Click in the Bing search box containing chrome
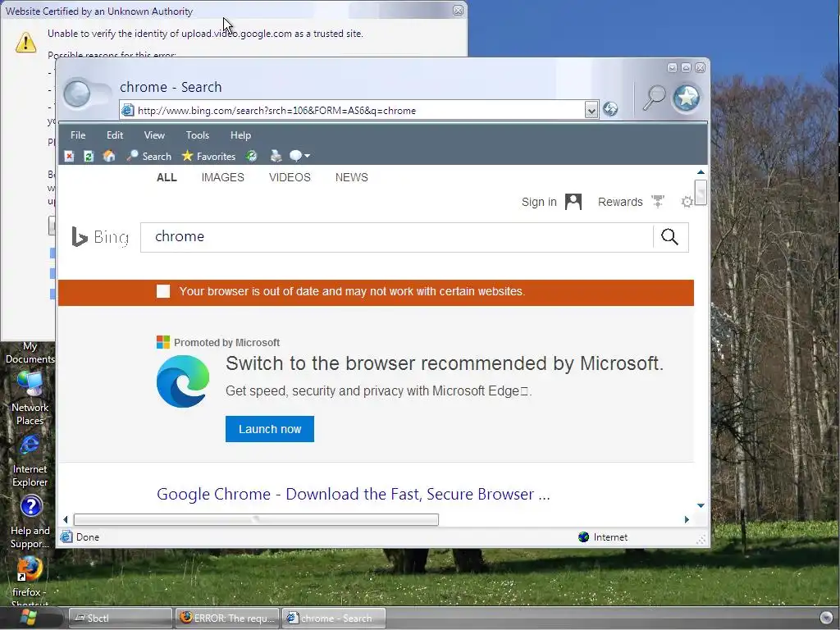The image size is (840, 630). click(x=396, y=237)
